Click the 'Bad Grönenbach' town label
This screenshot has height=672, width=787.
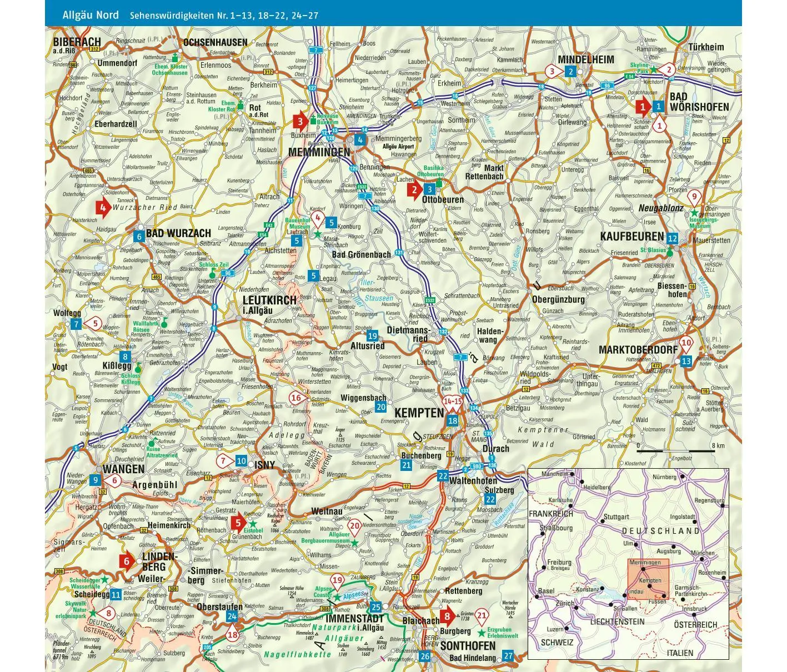tap(361, 255)
